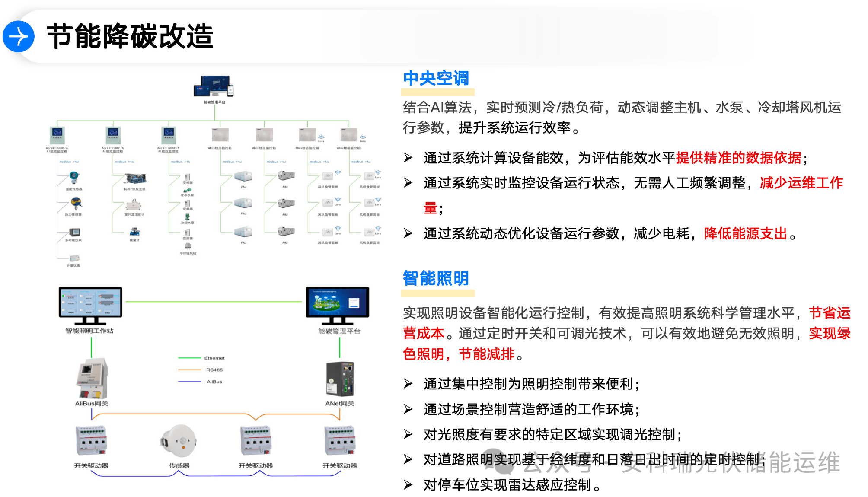Click the ANet网关 black gateway device

tap(340, 379)
